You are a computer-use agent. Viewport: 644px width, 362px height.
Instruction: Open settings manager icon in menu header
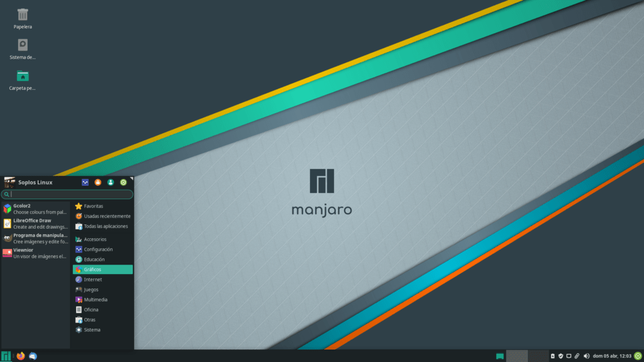click(x=85, y=182)
